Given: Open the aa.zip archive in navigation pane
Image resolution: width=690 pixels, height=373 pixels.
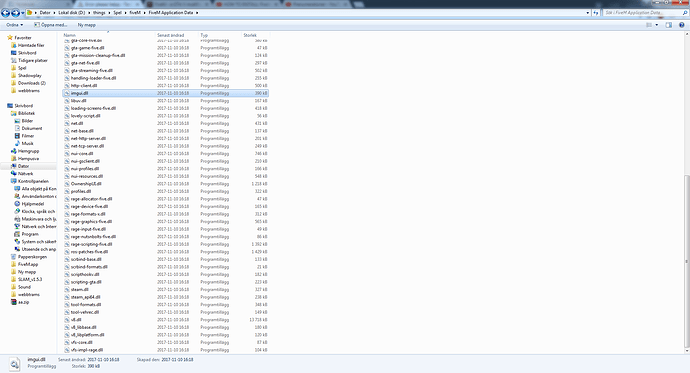Looking at the screenshot, I should coord(23,302).
